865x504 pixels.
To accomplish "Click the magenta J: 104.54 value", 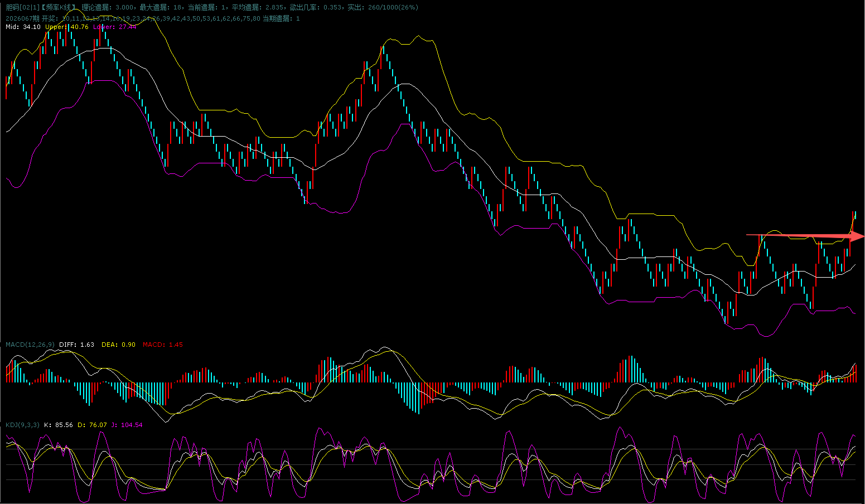I will pos(127,425).
